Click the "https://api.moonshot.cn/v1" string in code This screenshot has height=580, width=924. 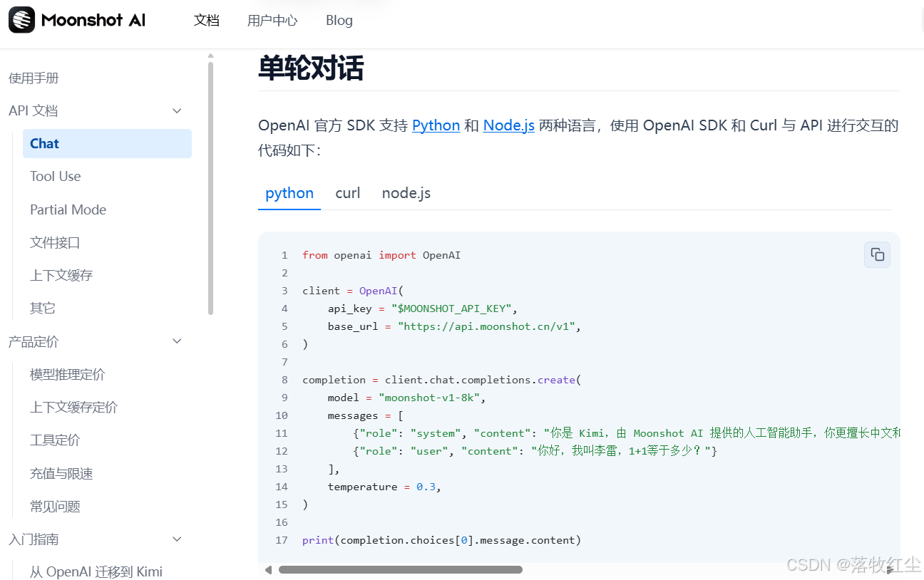point(487,326)
